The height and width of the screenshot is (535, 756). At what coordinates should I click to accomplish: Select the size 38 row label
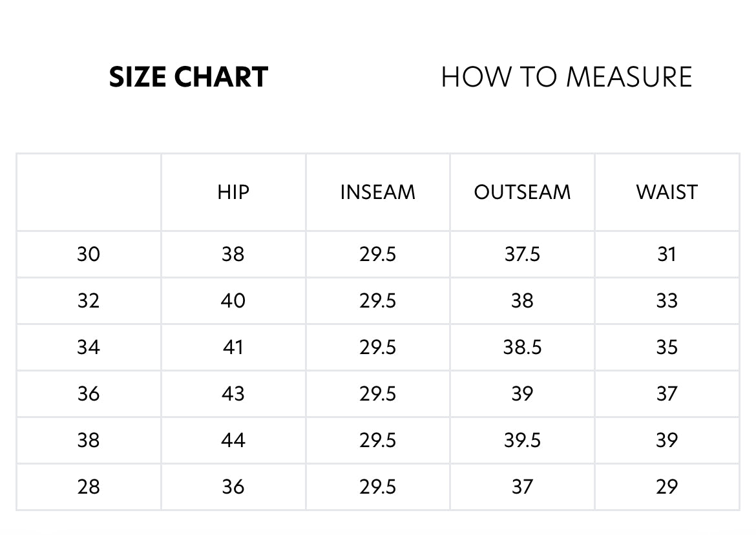89,440
